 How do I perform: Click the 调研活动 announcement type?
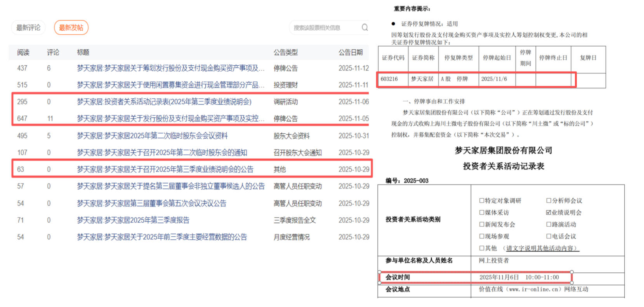(286, 102)
